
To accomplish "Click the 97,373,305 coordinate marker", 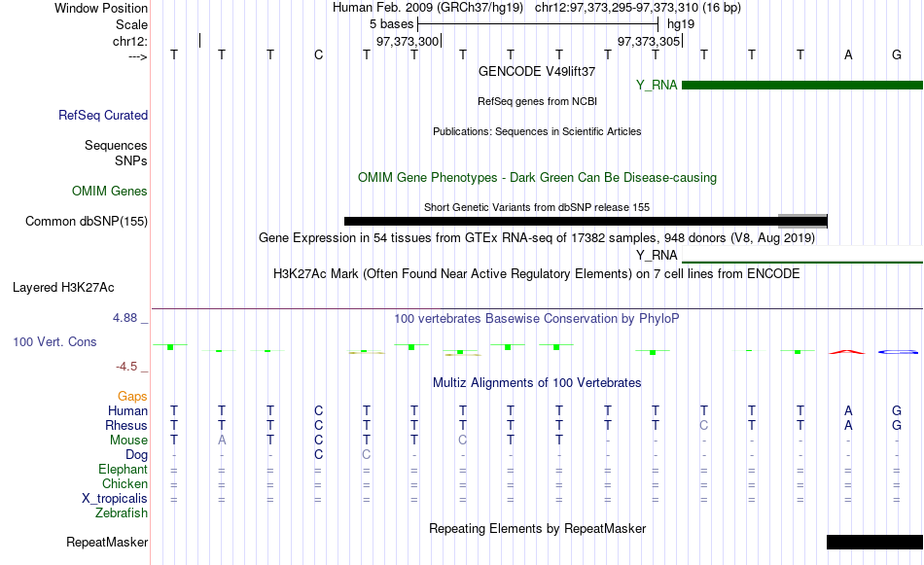I will 648,41.
